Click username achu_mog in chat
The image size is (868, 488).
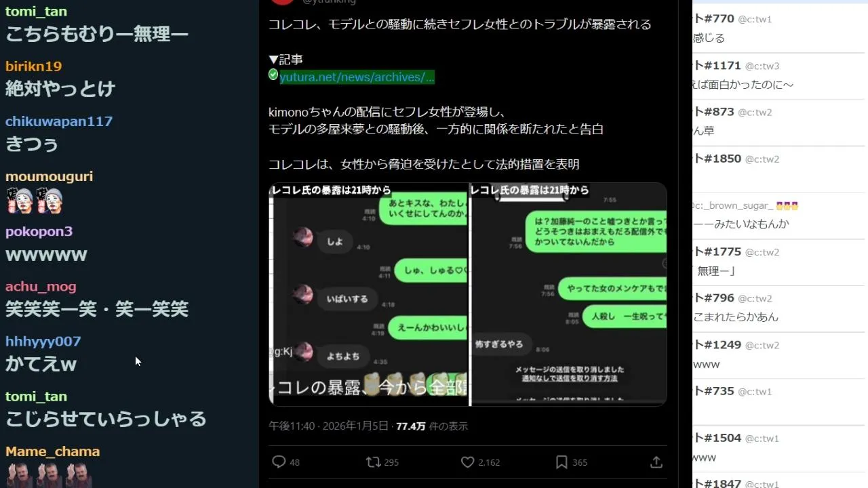(x=41, y=287)
